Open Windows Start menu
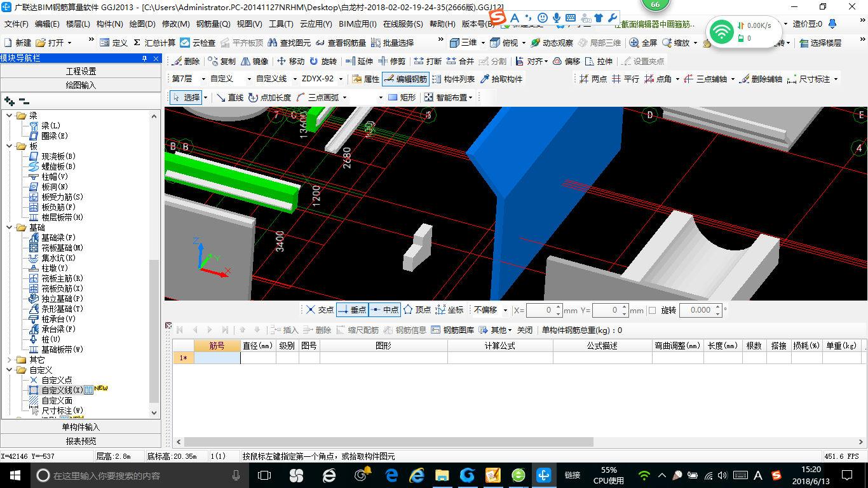This screenshot has width=868, height=488. 15,475
